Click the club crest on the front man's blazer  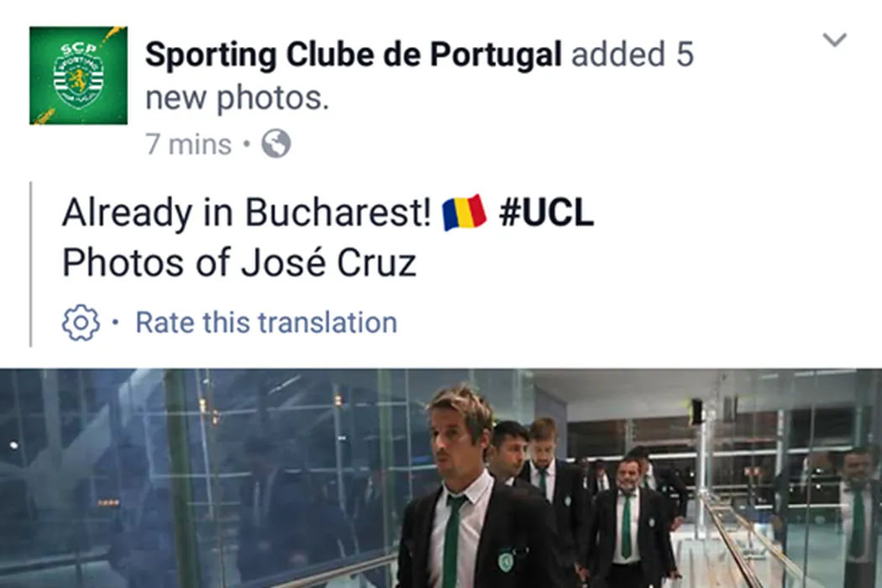pos(505,560)
